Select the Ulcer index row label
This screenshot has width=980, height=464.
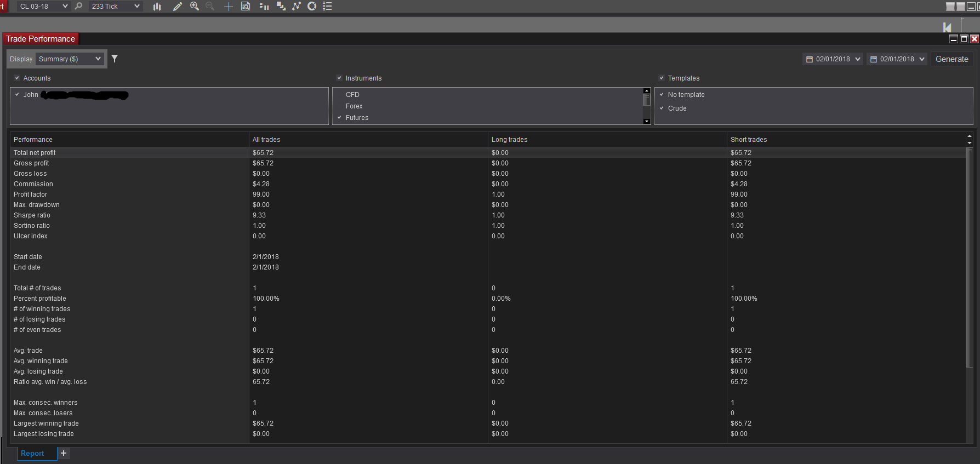coord(31,236)
